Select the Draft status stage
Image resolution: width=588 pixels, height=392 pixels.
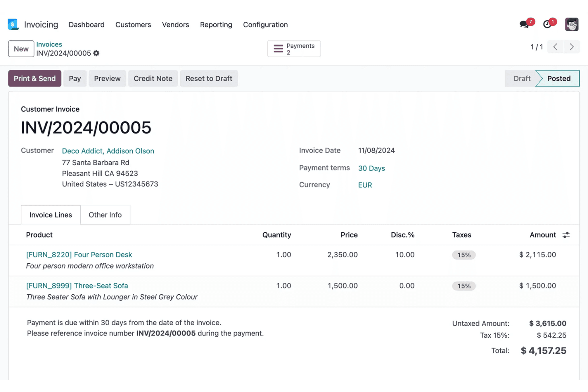click(522, 79)
